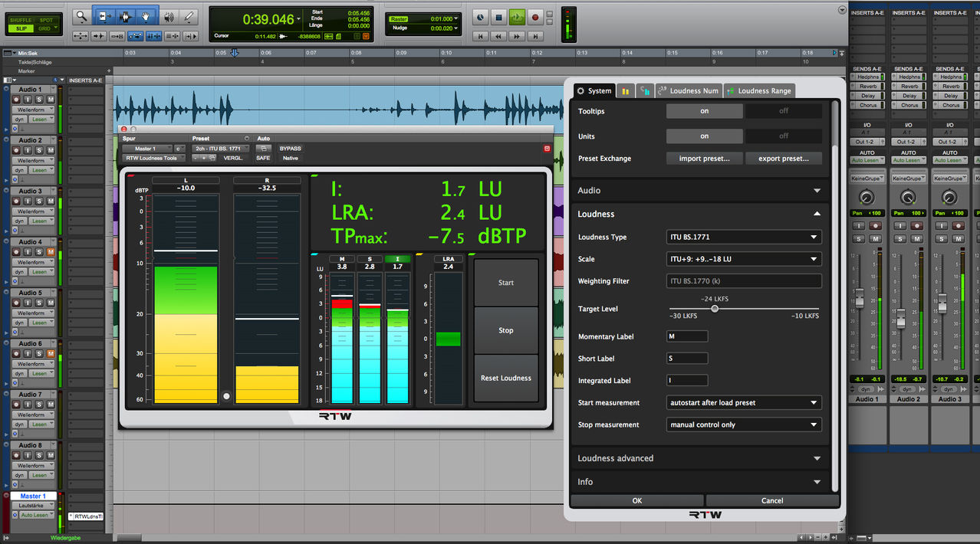Click the Stop measurement button

click(x=506, y=330)
